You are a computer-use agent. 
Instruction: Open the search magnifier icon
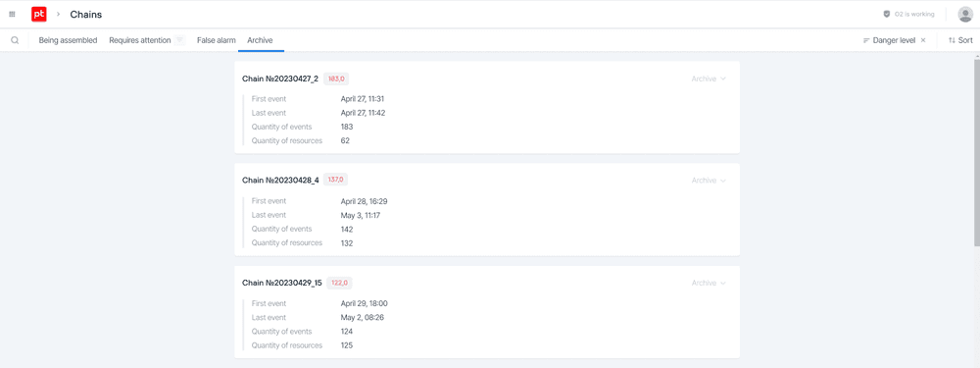(x=15, y=40)
